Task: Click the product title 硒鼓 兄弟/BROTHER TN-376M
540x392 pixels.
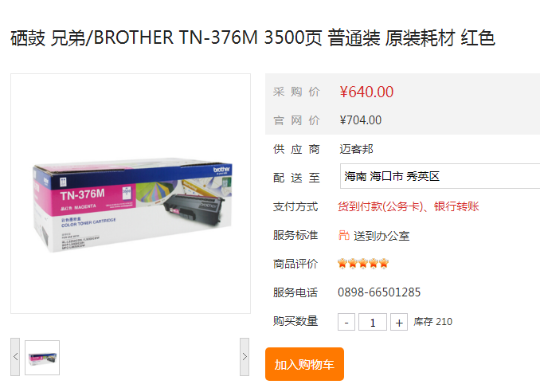Action: coord(135,37)
